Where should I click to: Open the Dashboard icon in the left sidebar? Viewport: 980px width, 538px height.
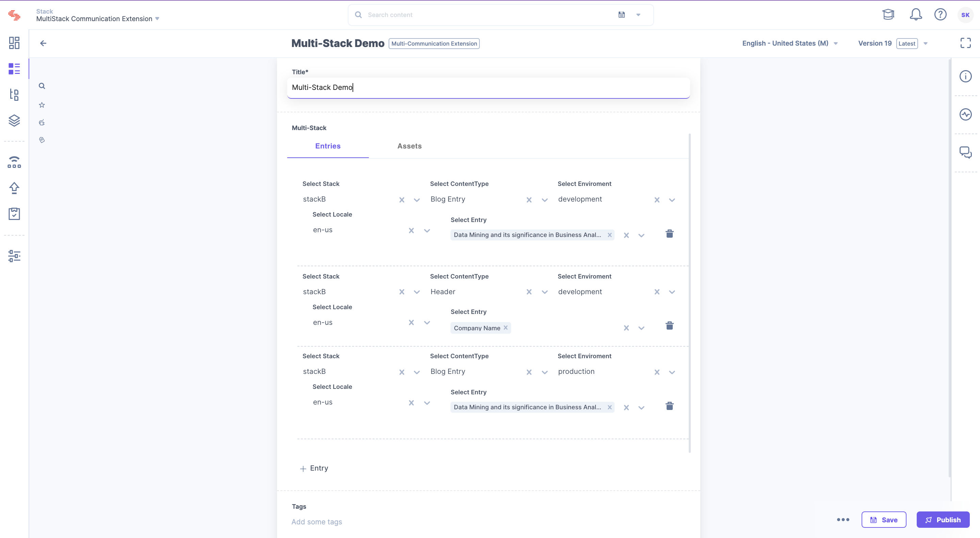(14, 43)
